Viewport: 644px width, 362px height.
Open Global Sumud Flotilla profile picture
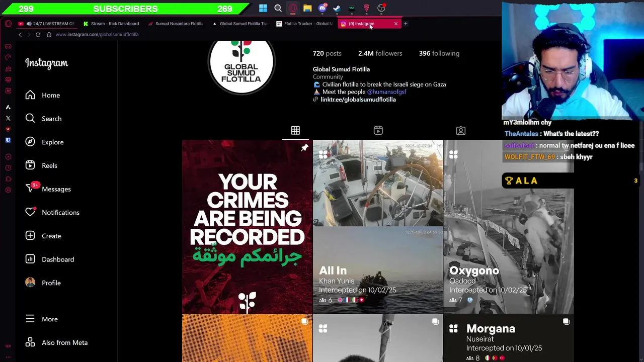(242, 65)
